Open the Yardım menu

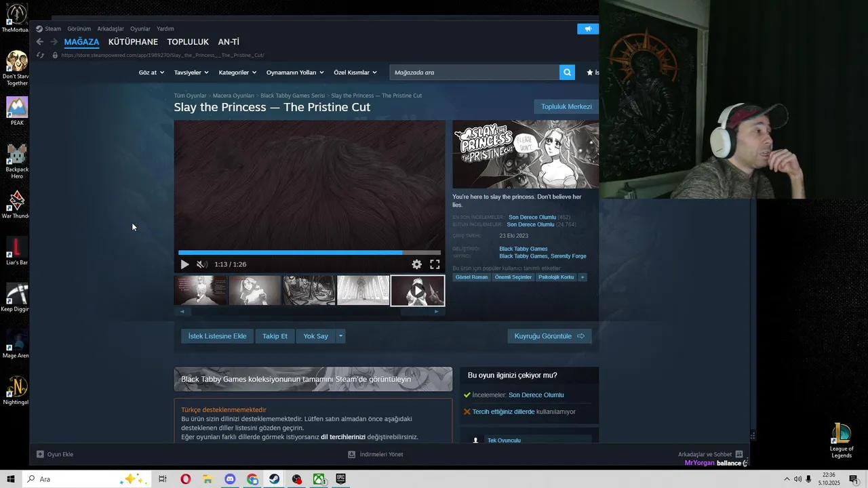(x=165, y=28)
